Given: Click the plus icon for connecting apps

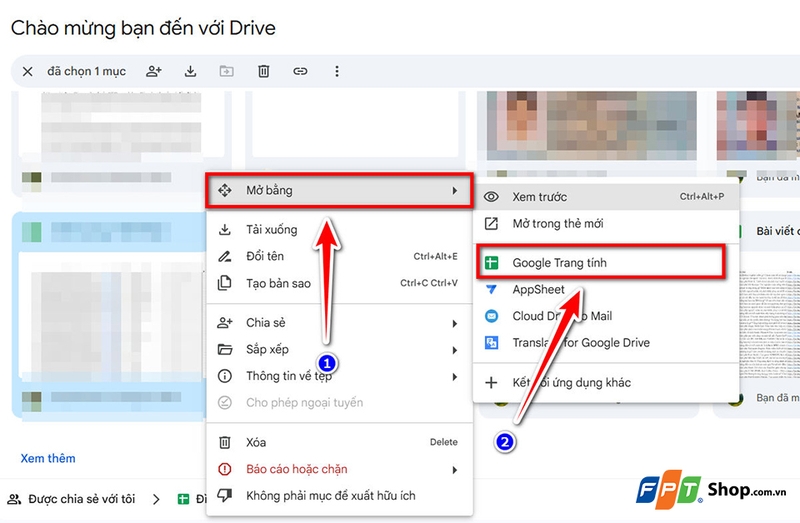Looking at the screenshot, I should pos(491,383).
